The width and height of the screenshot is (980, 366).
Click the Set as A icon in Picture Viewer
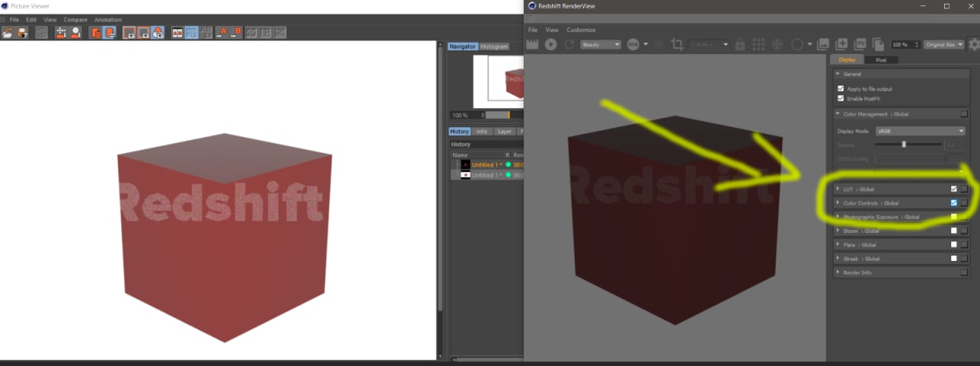pyautogui.click(x=224, y=33)
